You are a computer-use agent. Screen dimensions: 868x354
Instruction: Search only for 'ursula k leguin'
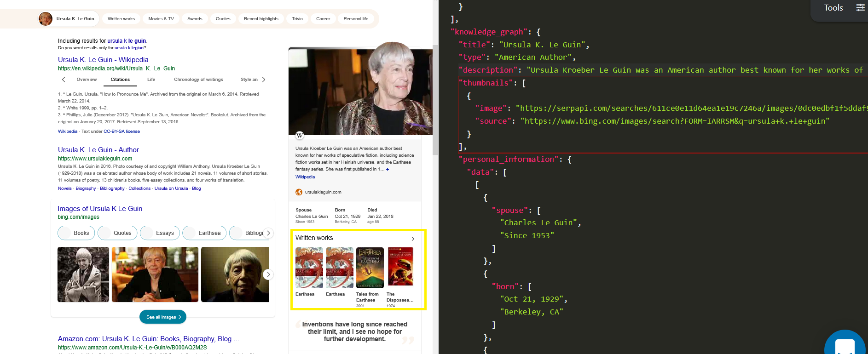coord(129,48)
